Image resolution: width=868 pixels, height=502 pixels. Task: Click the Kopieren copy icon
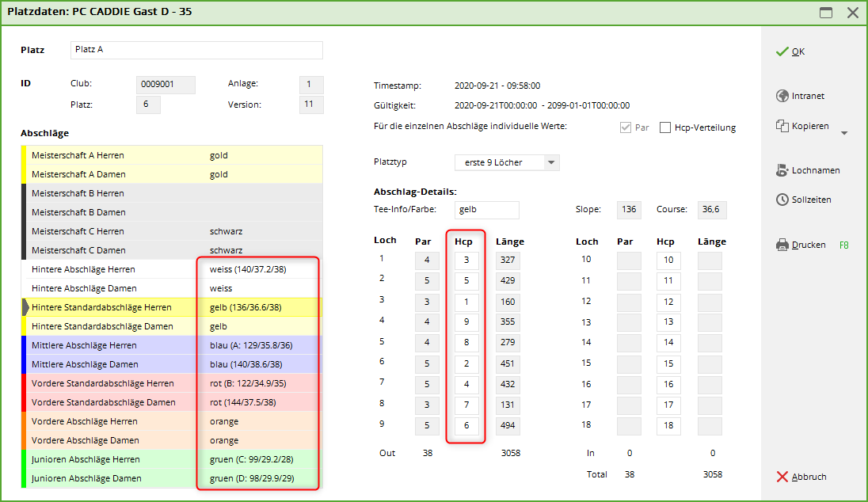(782, 126)
